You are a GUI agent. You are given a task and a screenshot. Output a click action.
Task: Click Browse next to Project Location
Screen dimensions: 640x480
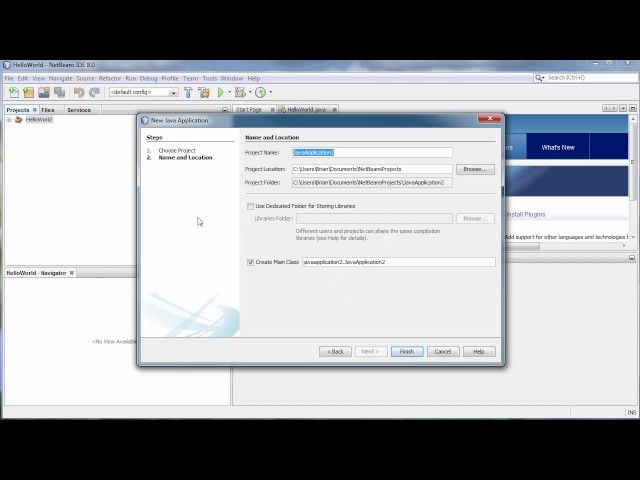click(x=475, y=169)
